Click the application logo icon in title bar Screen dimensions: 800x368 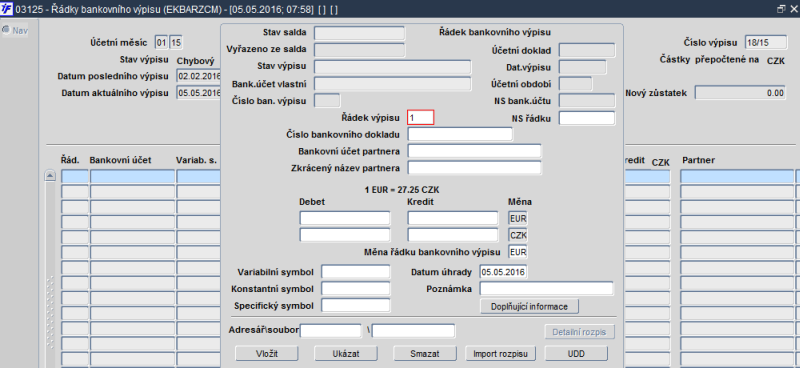(x=7, y=9)
